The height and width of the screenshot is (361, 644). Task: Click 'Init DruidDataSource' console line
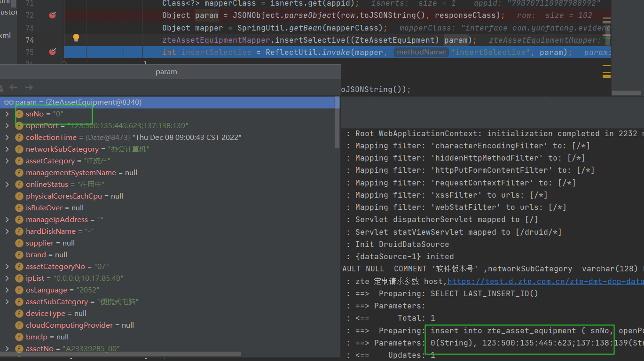click(x=402, y=244)
